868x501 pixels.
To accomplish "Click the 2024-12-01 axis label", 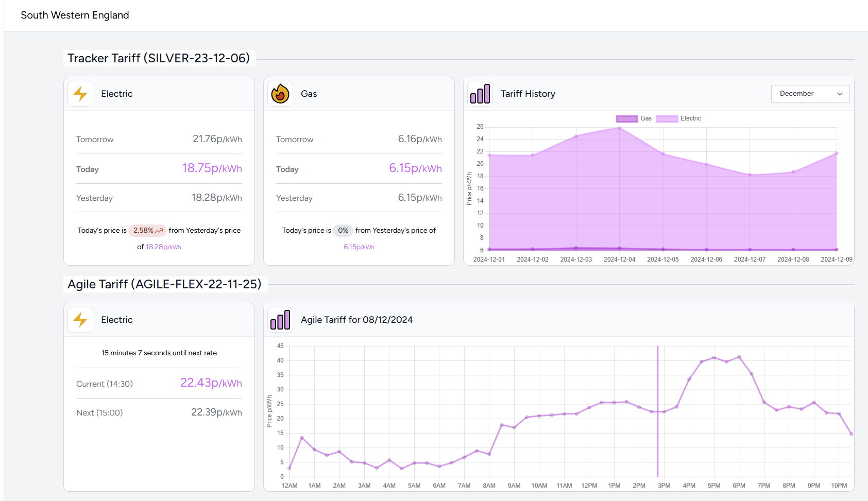I will (x=489, y=260).
